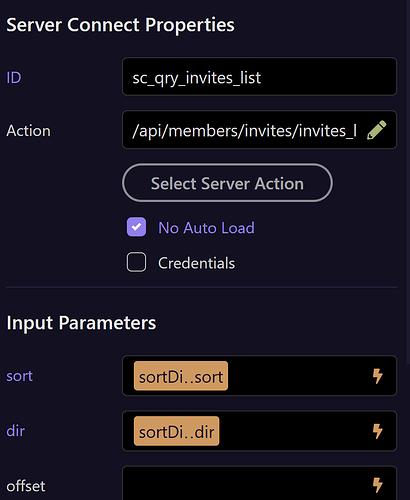Open dynamic data picker for sort parameter
Screen dimensions: 410x500
[377, 376]
